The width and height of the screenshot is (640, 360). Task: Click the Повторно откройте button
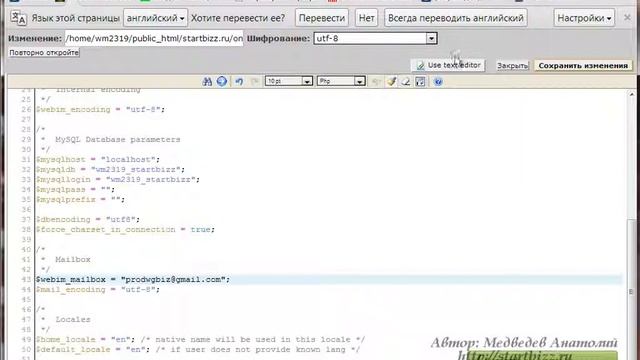click(x=44, y=53)
